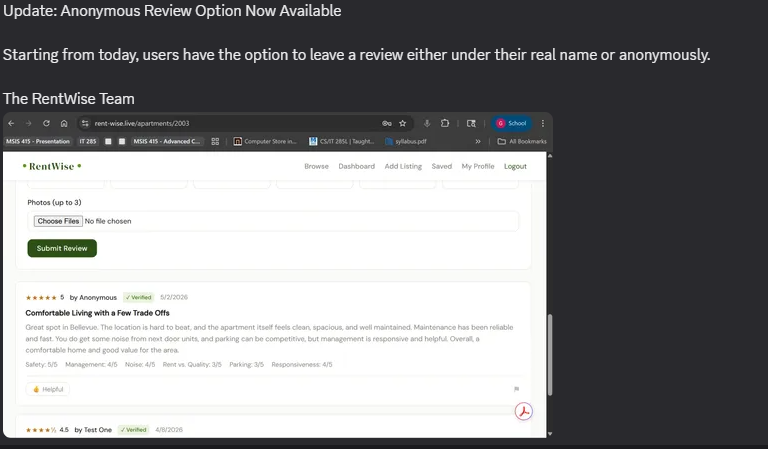Open Add Listing in RentWise nav
Image resolution: width=768 pixels, height=449 pixels.
(x=403, y=166)
